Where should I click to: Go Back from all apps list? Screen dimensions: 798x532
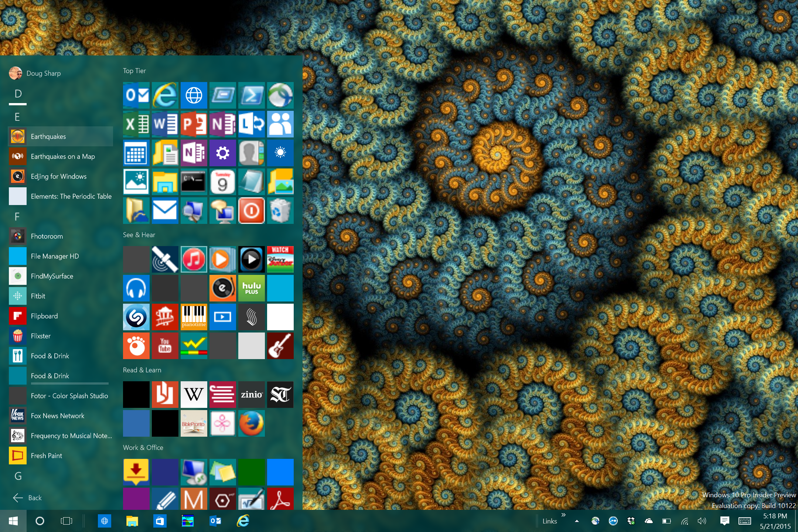point(27,498)
